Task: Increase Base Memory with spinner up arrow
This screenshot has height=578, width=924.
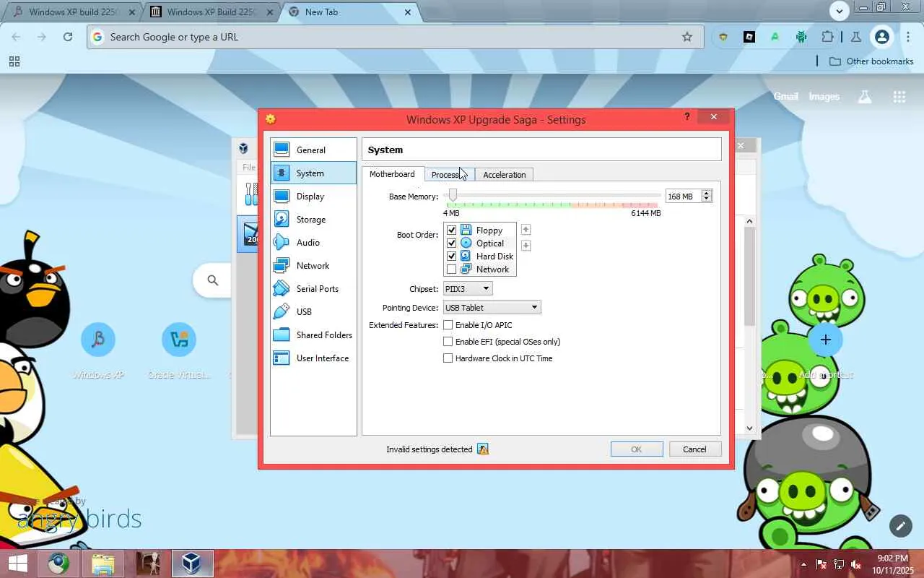Action: tap(707, 193)
